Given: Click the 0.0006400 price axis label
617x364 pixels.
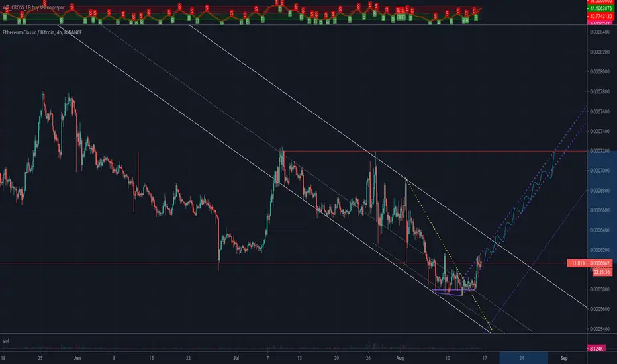Looking at the screenshot, I should pos(600,230).
